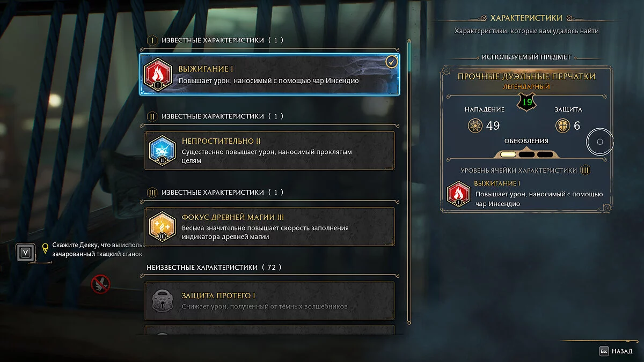Click the defense shield icon beside 6
This screenshot has width=644, height=362.
pyautogui.click(x=563, y=125)
